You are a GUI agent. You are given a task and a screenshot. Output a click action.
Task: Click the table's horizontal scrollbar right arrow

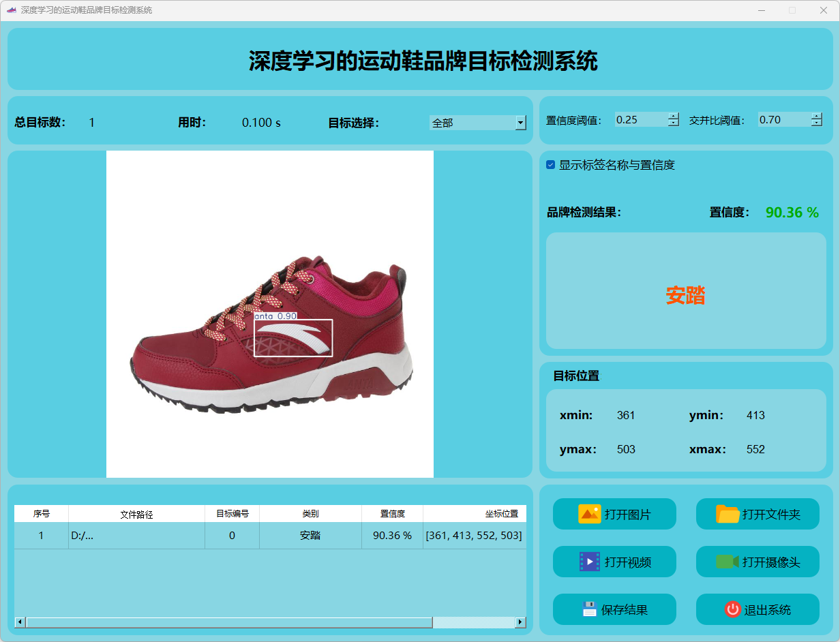[520, 622]
